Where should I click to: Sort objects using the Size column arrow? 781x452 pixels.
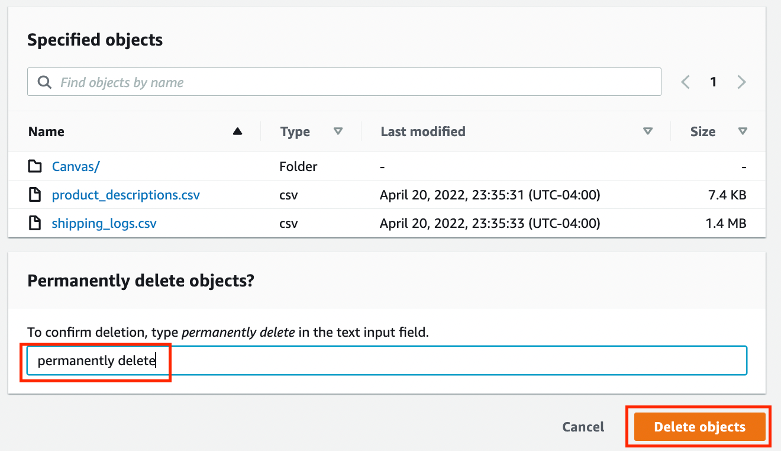coord(742,131)
